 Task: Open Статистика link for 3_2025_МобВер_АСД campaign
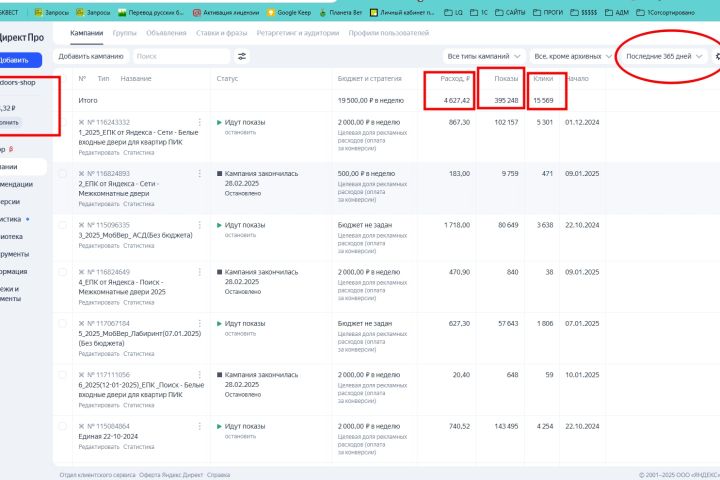[x=139, y=246]
